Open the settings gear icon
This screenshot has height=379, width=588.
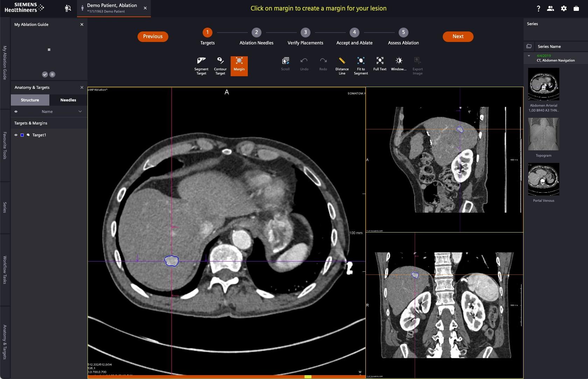click(563, 8)
